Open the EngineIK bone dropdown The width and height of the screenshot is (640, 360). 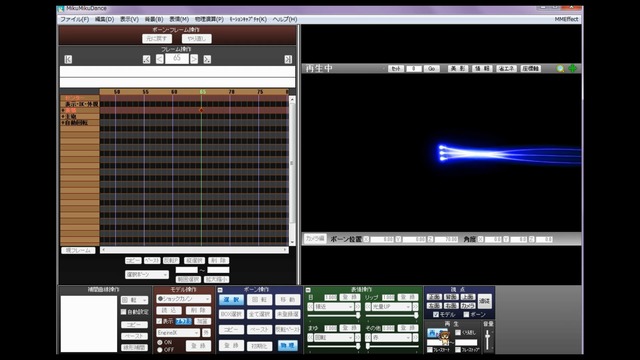click(x=178, y=333)
